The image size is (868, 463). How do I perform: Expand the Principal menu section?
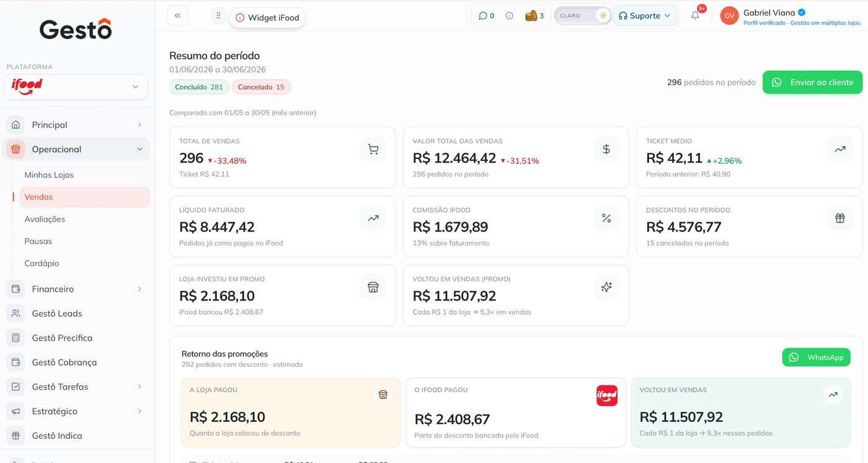coord(76,125)
